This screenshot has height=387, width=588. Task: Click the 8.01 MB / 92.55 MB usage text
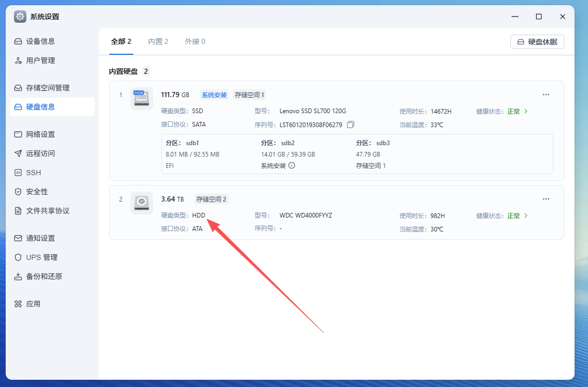[x=192, y=154]
